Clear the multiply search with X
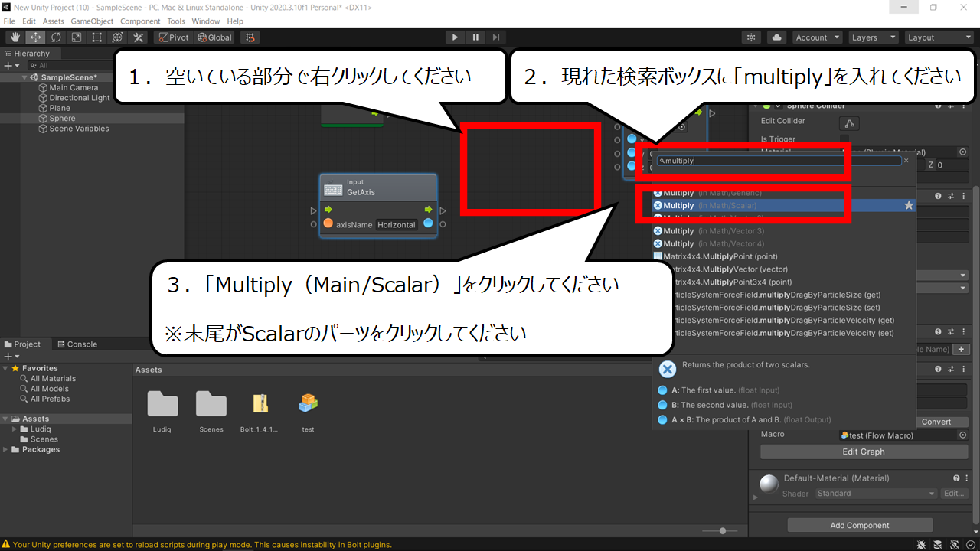Screen dimensions: 980x551 906,161
